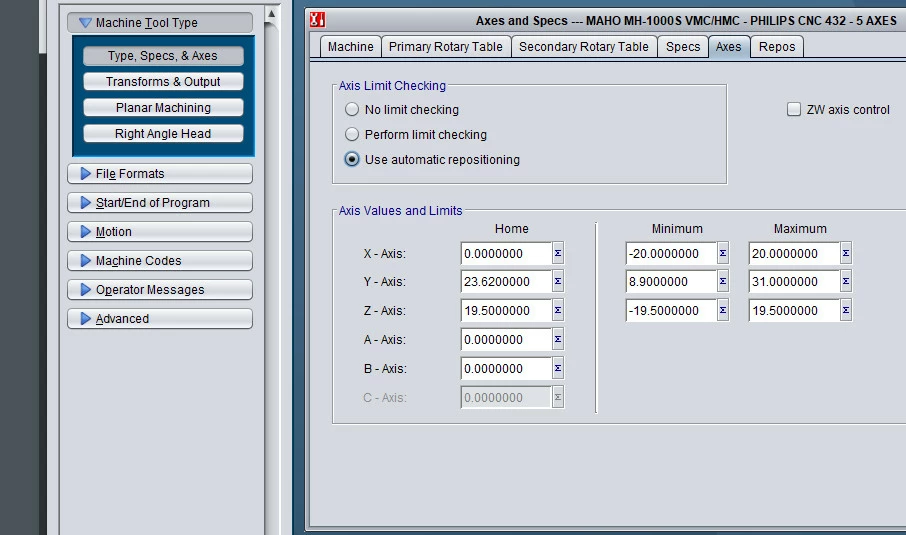Switch to the Primary Rotary Table tab
Screen dimensions: 906x535
pos(445,46)
